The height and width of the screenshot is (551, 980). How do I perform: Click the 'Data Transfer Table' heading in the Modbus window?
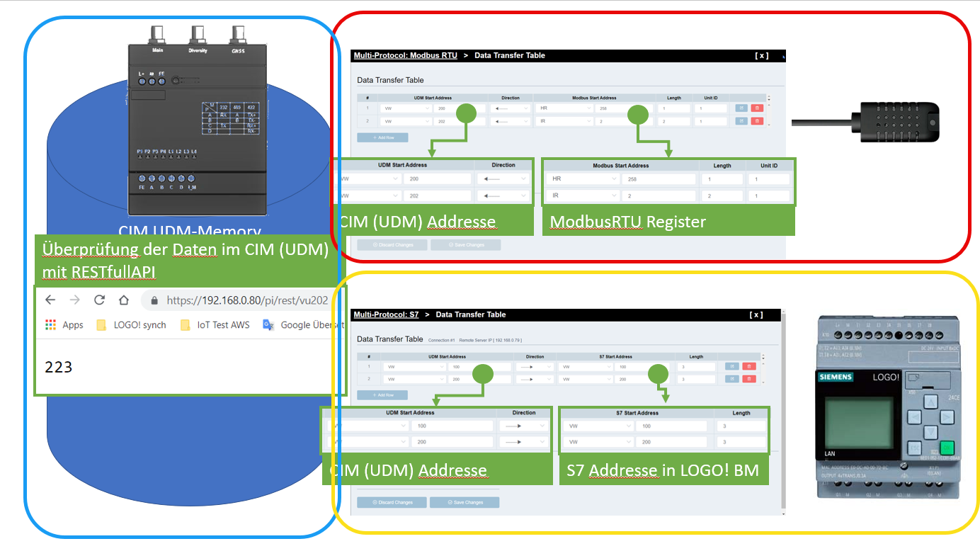coord(390,81)
